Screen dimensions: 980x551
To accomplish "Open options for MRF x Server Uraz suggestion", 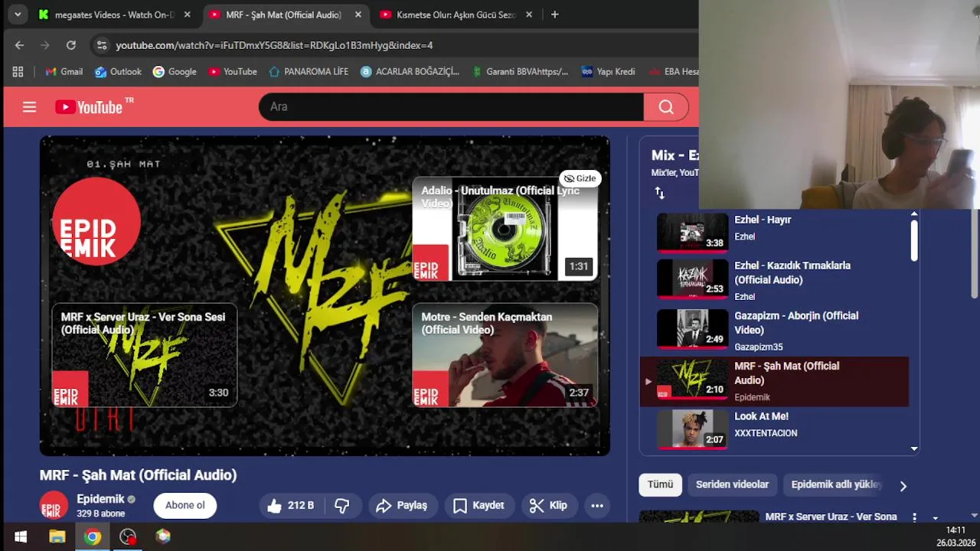I will (x=914, y=517).
